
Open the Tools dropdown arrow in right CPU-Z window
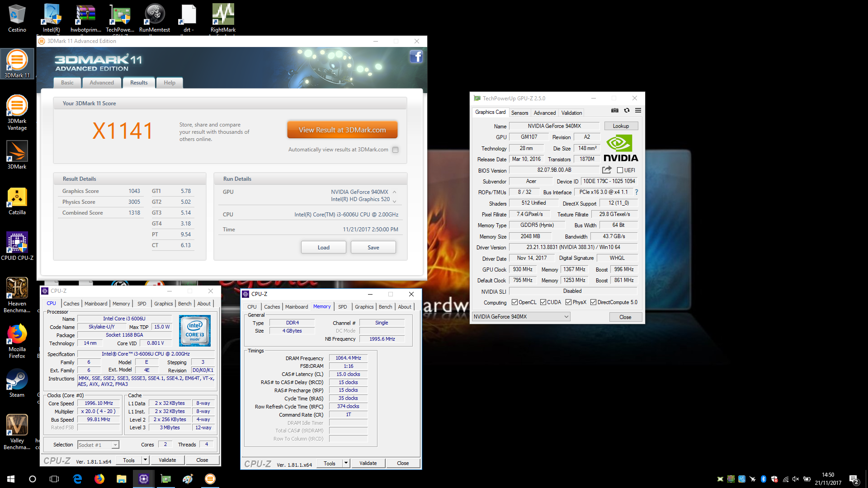(x=346, y=463)
